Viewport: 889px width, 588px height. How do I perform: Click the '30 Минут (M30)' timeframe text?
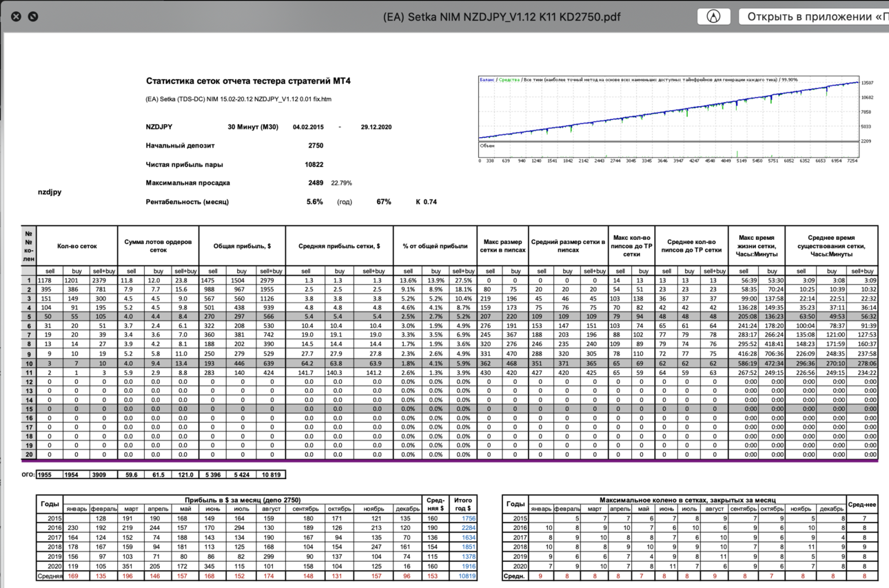tap(253, 127)
